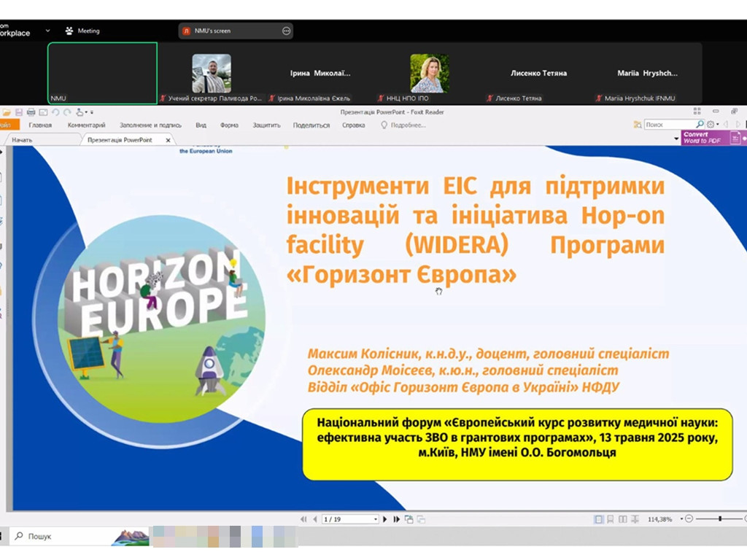The height and width of the screenshot is (560, 747).
Task: Go to the last page
Action: click(x=396, y=519)
